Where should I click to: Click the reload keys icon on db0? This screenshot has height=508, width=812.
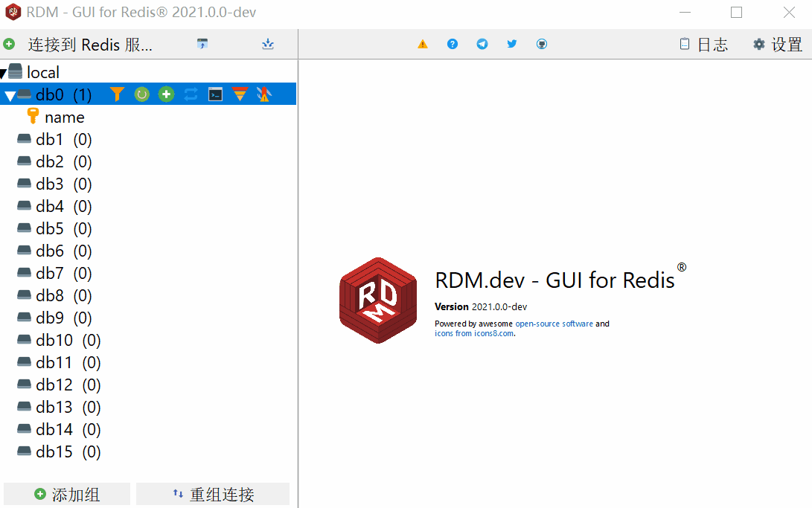pos(141,94)
